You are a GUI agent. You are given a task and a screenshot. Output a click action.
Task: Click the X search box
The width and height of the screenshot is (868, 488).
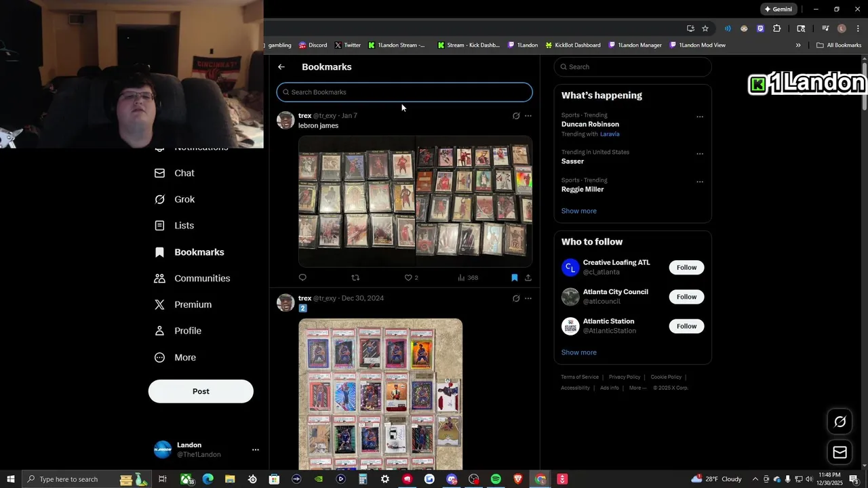(x=633, y=67)
